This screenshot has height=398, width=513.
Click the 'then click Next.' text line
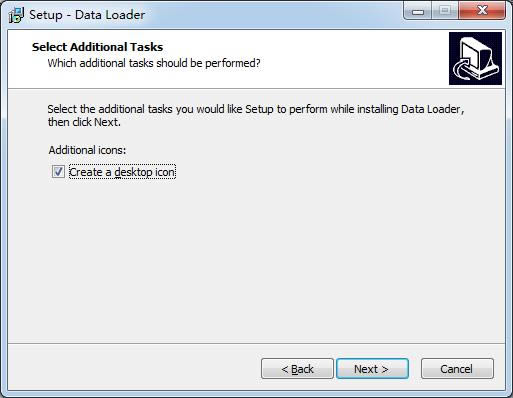pos(84,122)
